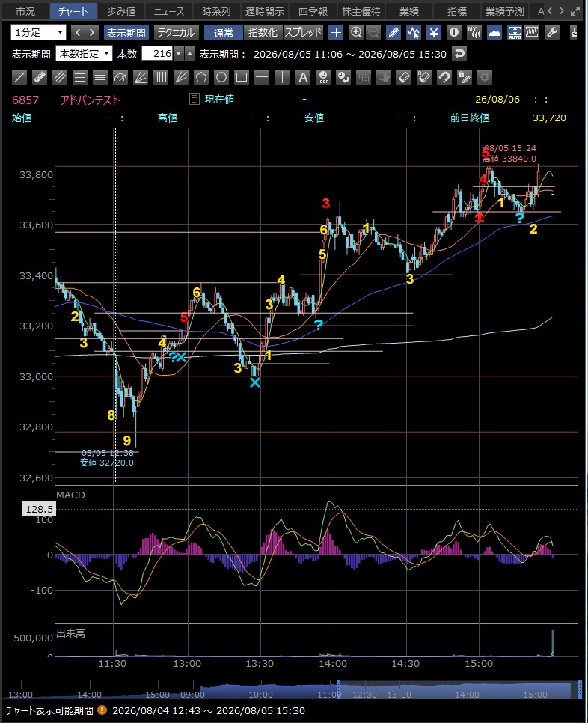Click the right handle of the range navigator

(580, 690)
